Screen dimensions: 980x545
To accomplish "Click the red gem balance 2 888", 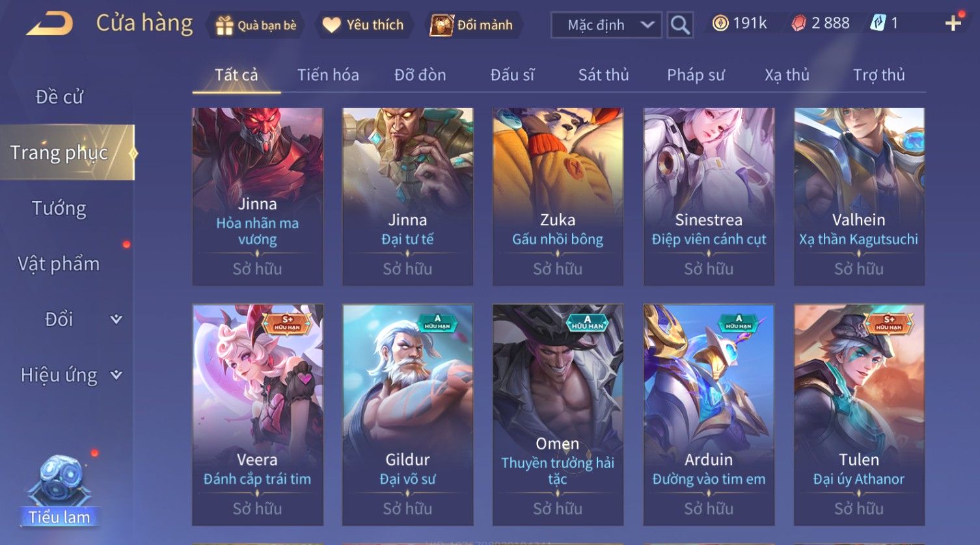I will 821,23.
